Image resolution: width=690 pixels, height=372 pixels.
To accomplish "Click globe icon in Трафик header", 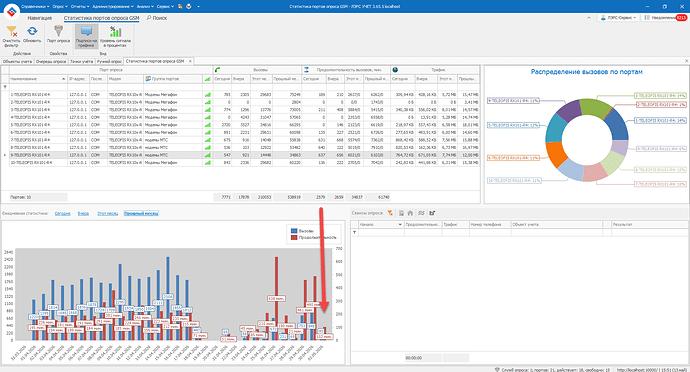I will click(x=395, y=70).
